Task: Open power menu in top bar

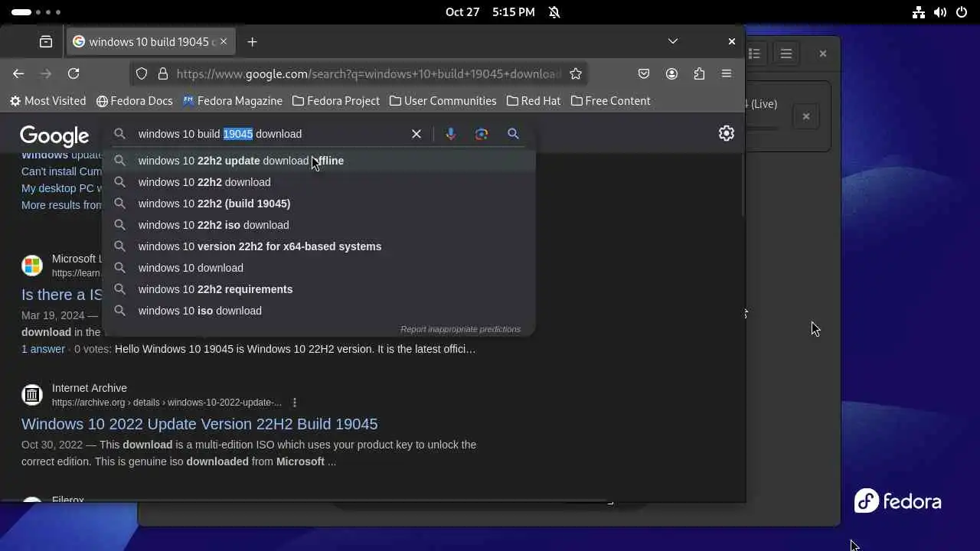Action: pos(962,12)
